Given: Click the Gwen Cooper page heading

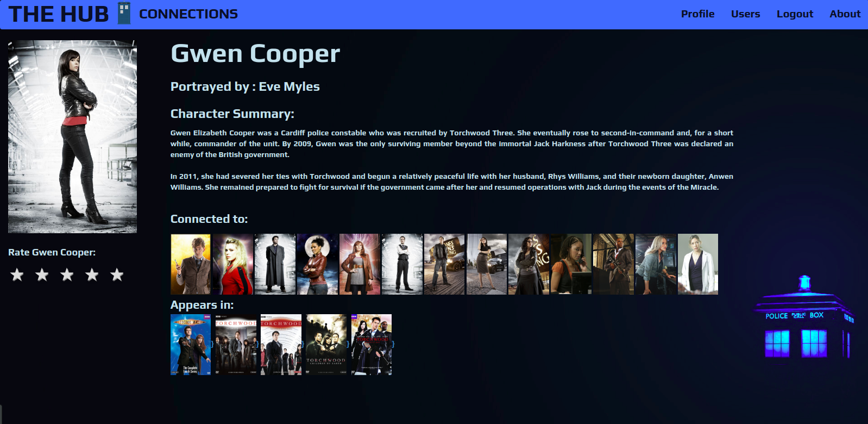Looking at the screenshot, I should [x=255, y=54].
